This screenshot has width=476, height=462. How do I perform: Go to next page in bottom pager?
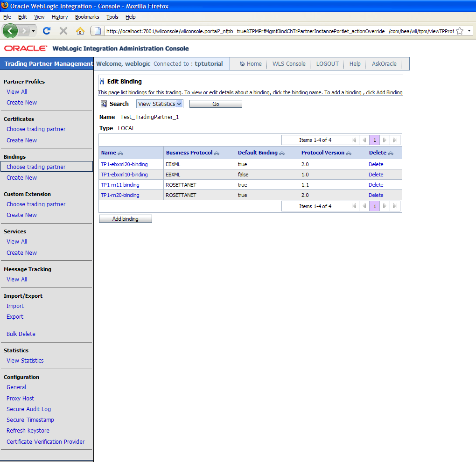(385, 206)
